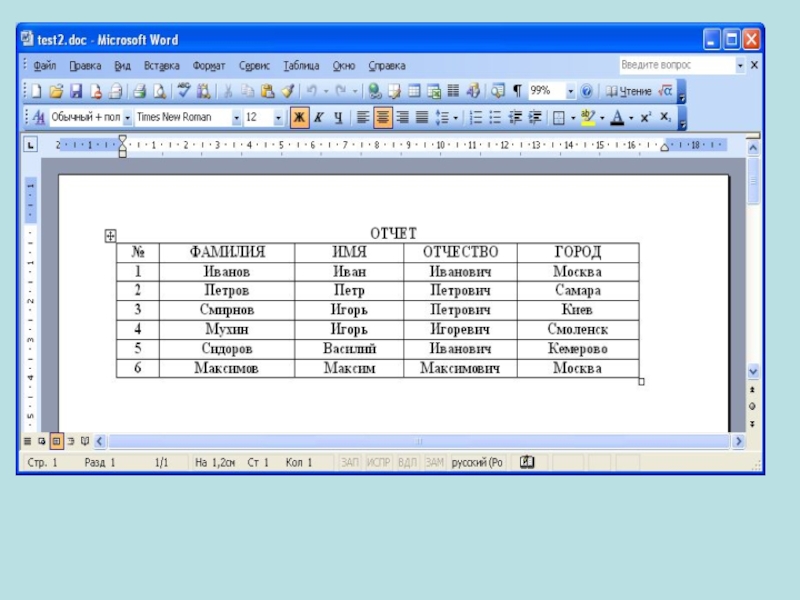Screen dimensions: 800x600
Task: Open the Справка menu
Action: pyautogui.click(x=387, y=66)
